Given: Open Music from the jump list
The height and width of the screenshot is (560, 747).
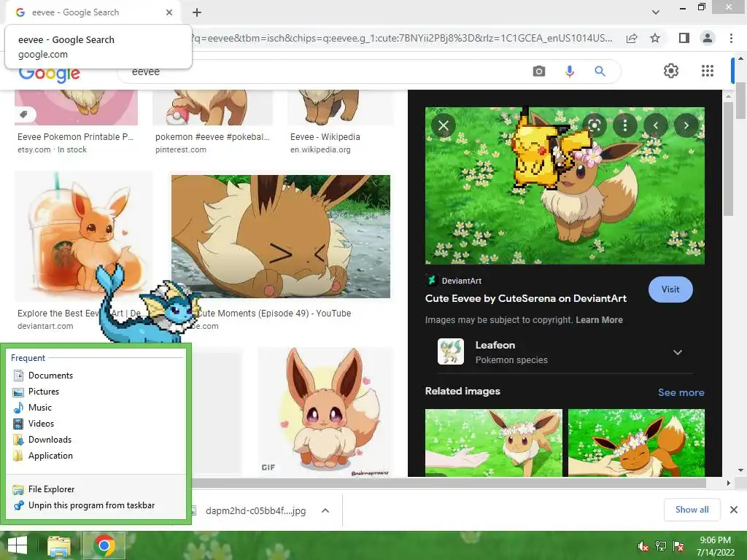Looking at the screenshot, I should (96, 408).
